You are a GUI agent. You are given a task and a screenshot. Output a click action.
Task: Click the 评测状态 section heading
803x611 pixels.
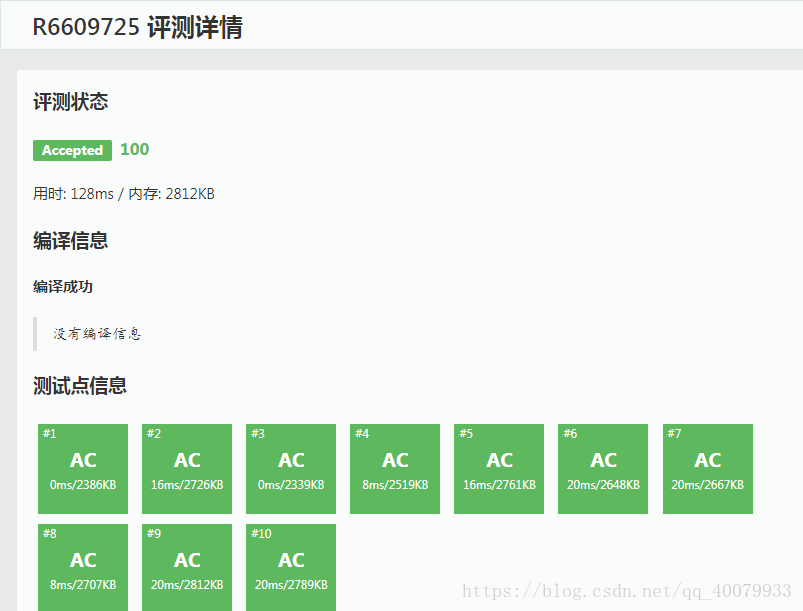[x=71, y=101]
